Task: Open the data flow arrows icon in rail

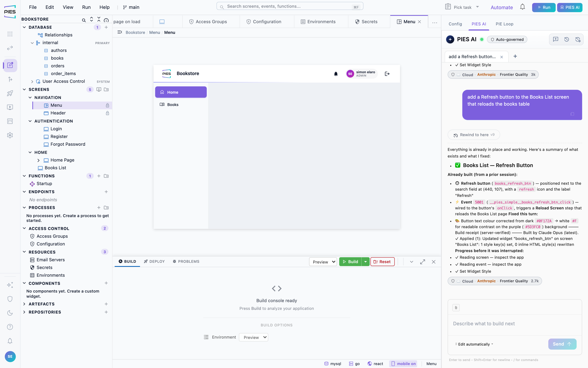Action: (10, 48)
